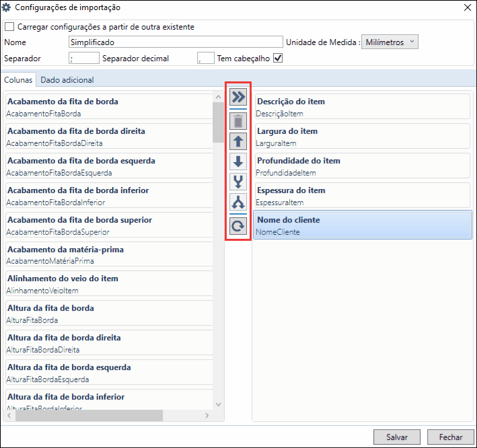
Task: Close the Configurações de importação window
Action: (x=468, y=7)
